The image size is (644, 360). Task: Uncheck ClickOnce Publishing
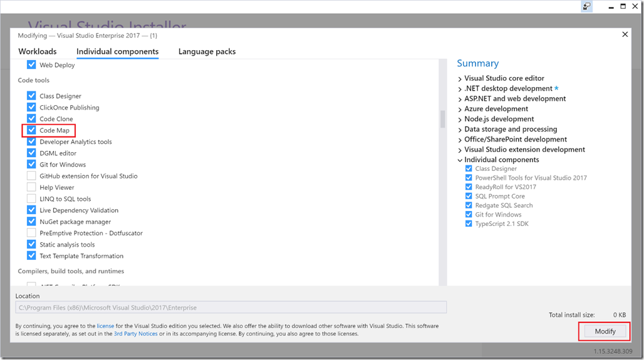(x=31, y=107)
